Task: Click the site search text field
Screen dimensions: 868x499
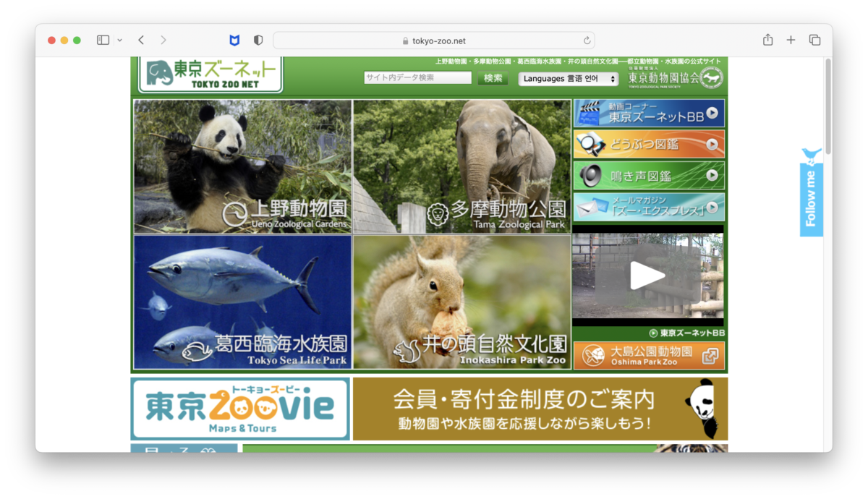Action: click(x=418, y=78)
